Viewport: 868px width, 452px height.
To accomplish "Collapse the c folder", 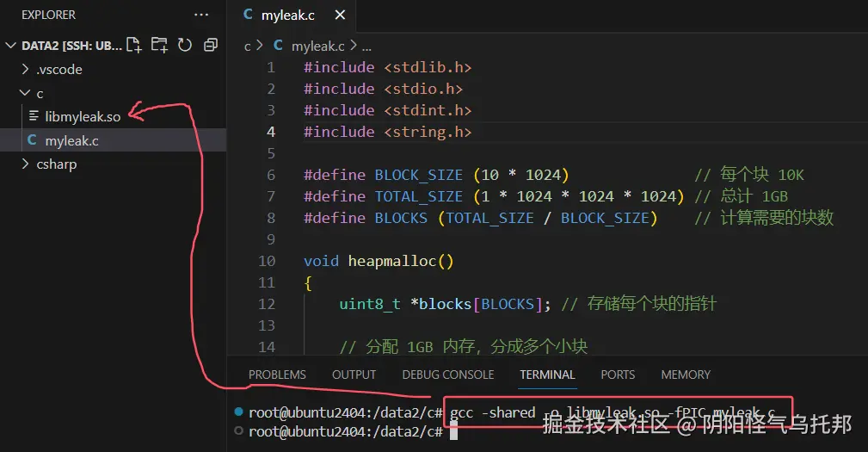I will [25, 93].
